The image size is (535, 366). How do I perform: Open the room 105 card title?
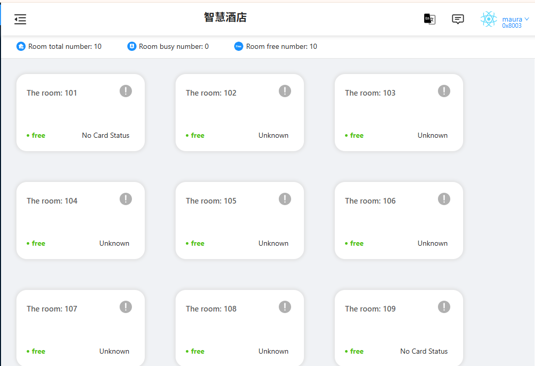(211, 201)
